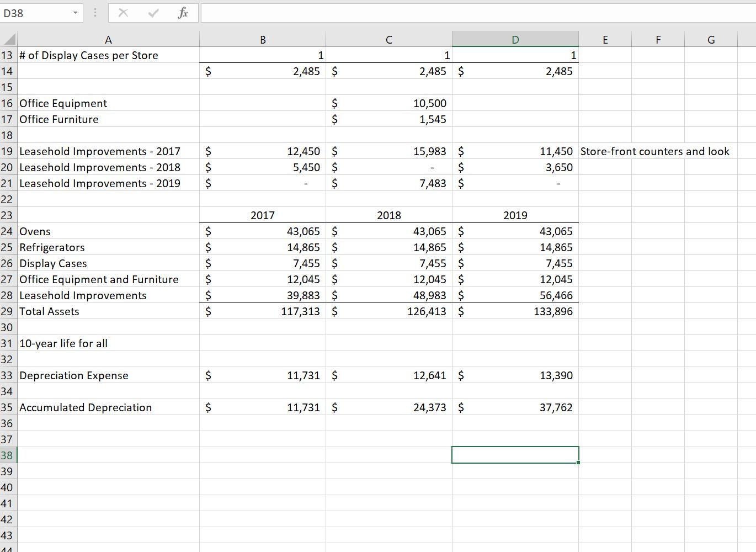Click Leasehold Improvements 2018 total 48,983
Image resolution: width=756 pixels, height=552 pixels.
coord(389,295)
